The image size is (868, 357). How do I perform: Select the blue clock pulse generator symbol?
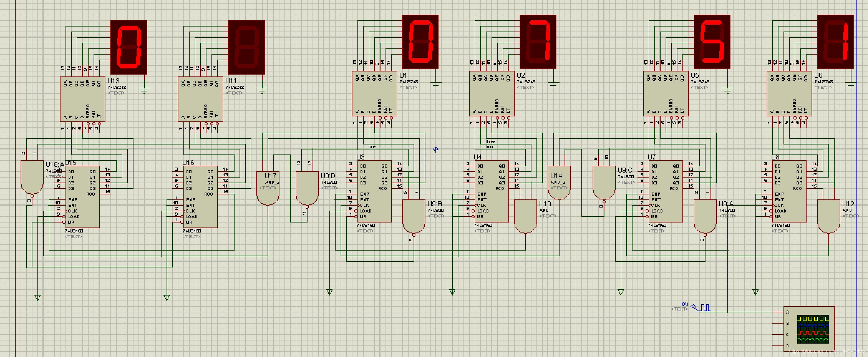tap(704, 307)
